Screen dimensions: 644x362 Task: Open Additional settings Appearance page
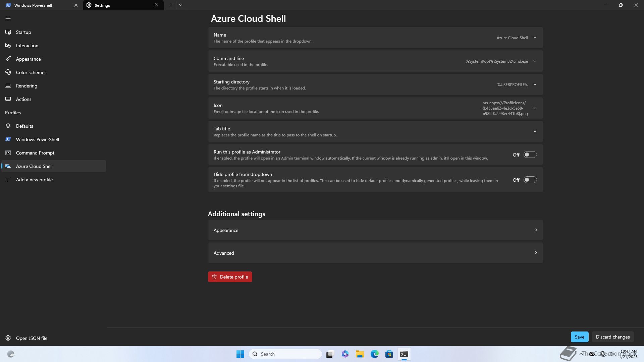click(x=375, y=230)
